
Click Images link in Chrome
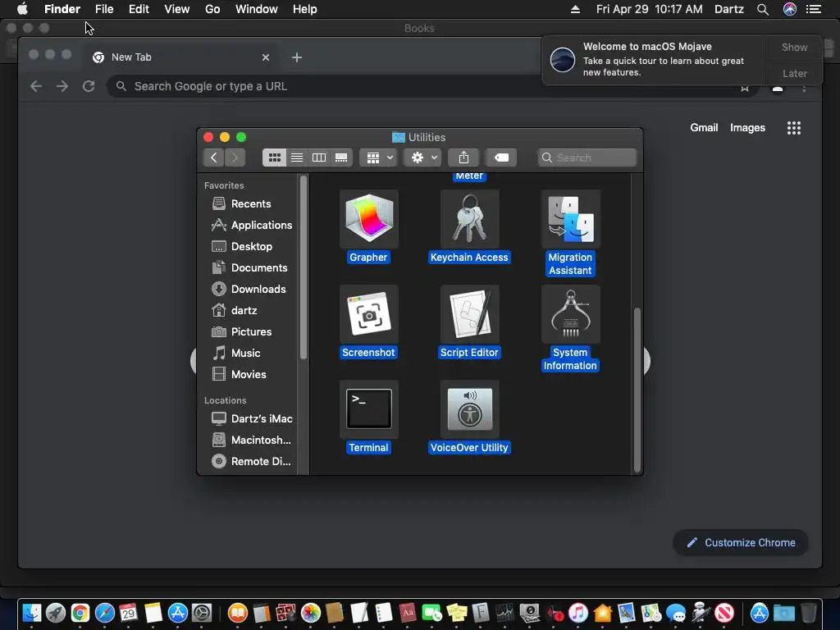coord(747,127)
